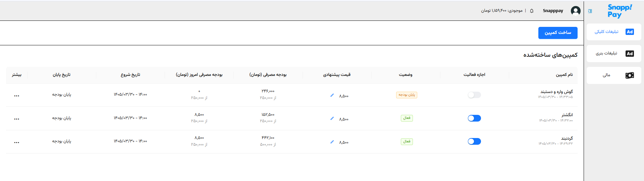Click بودجه مصرفی امروز column header

(x=199, y=75)
